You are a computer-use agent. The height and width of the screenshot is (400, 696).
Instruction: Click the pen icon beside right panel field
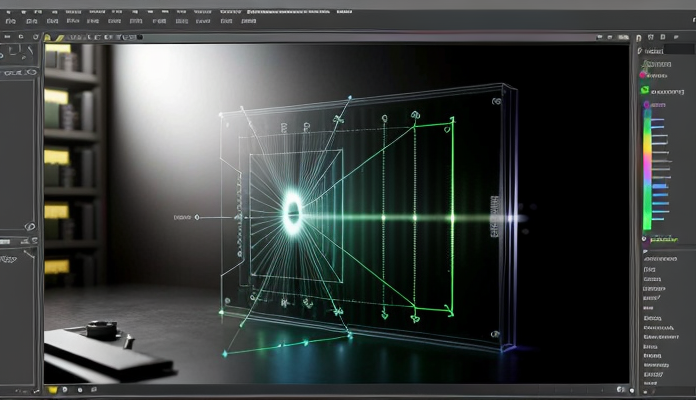[x=640, y=51]
